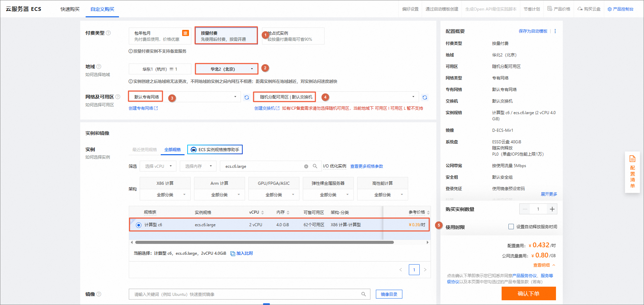
Task: Click the 创建专有网络 link
Action: coord(143,108)
